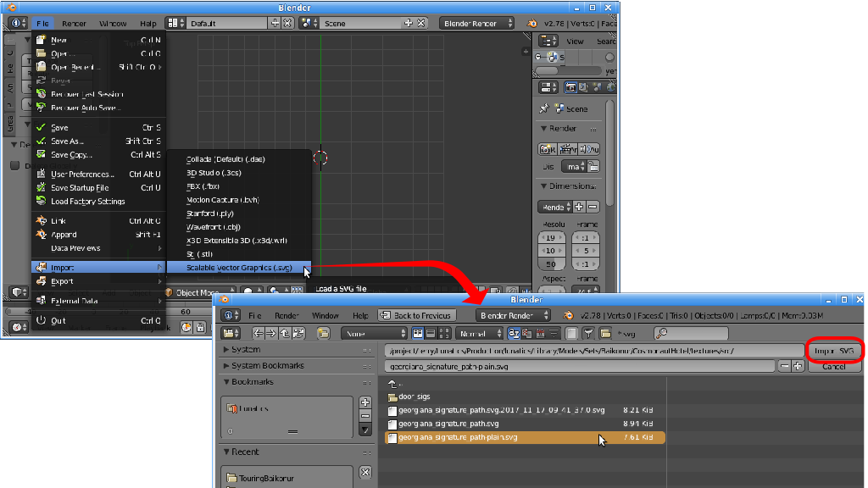This screenshot has width=868, height=488.
Task: Click the pin icon next to Scene
Action: (544, 108)
